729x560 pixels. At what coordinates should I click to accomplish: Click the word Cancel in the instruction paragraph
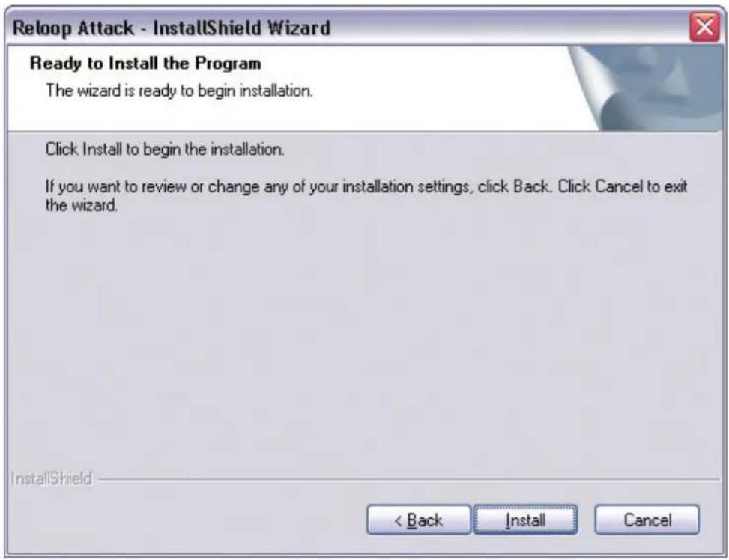[620, 186]
